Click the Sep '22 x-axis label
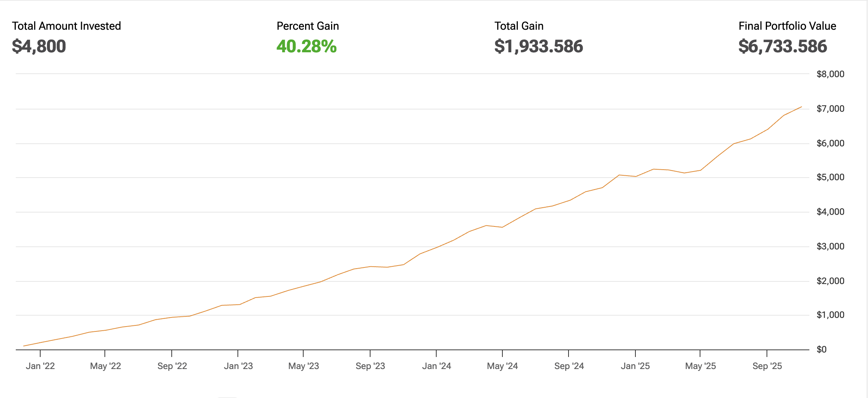Viewport: 868px width, 398px height. [x=172, y=366]
